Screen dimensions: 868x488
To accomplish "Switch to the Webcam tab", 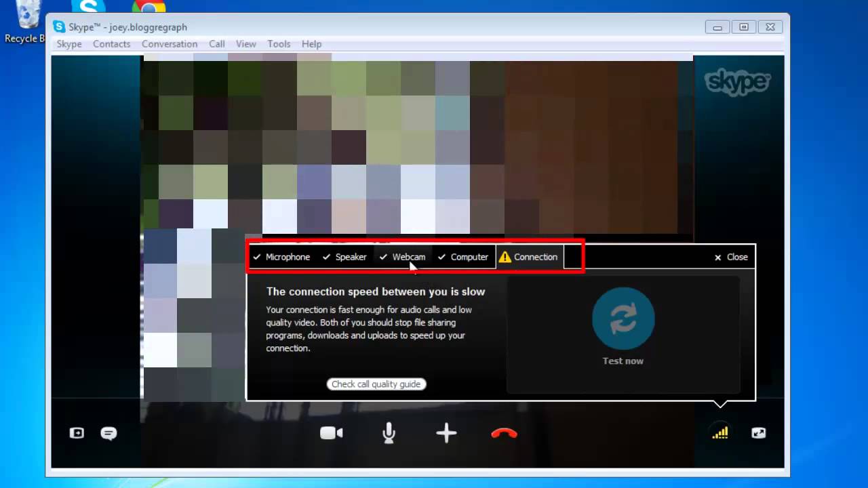I will click(x=402, y=257).
